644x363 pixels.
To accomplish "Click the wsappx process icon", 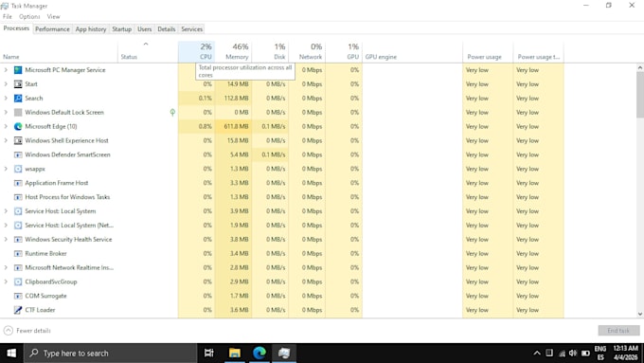I will click(x=18, y=169).
